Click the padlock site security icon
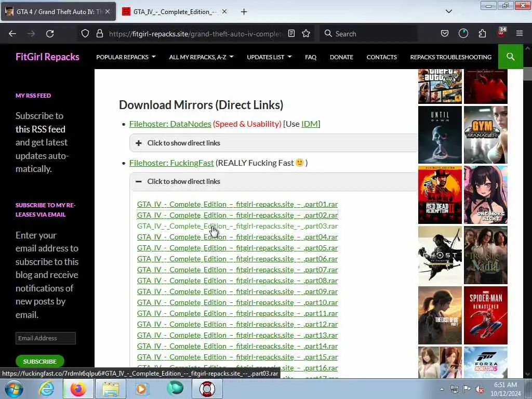 point(99,34)
